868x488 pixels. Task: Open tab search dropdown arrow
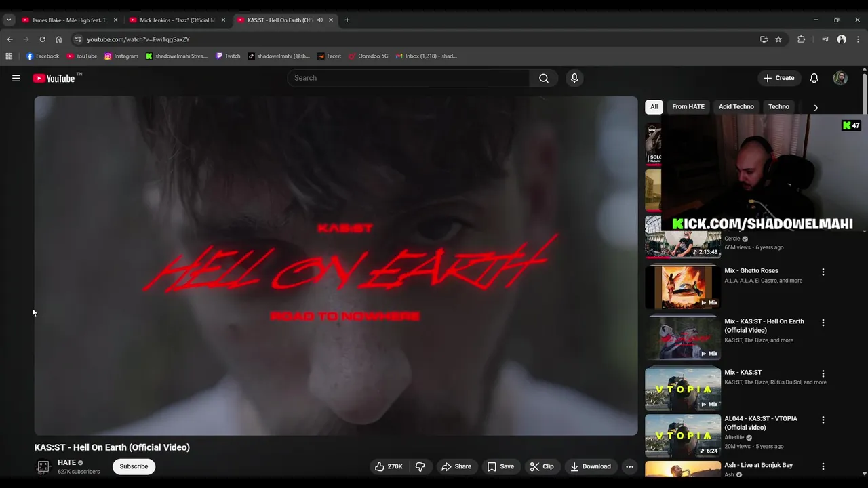tap(9, 20)
